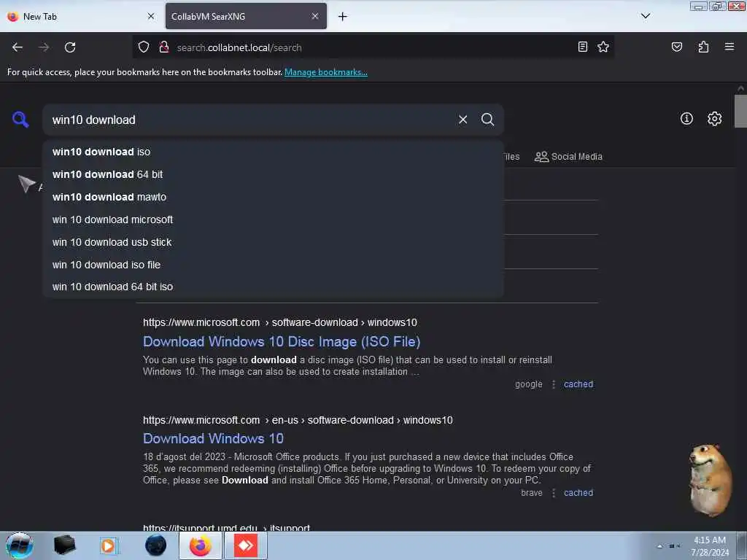Bookmark this page with the star icon

pyautogui.click(x=603, y=47)
